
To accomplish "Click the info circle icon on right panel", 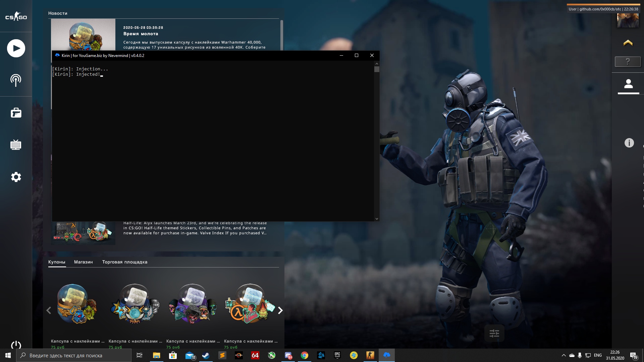I will (x=629, y=143).
